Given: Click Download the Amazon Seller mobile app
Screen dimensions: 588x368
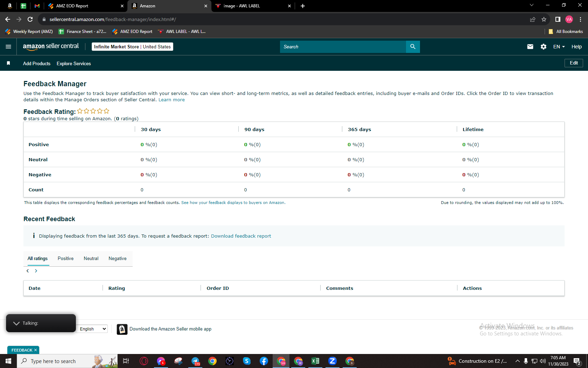Looking at the screenshot, I should pos(170,329).
